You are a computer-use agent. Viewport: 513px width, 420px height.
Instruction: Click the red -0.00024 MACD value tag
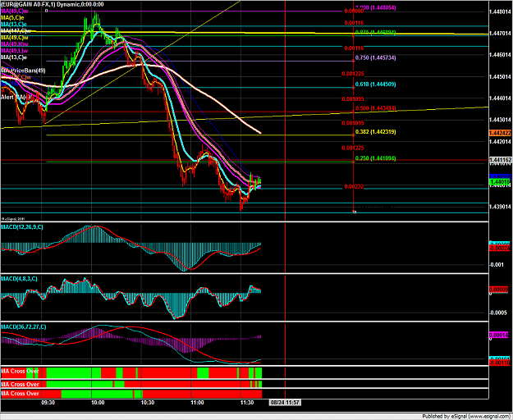pyautogui.click(x=499, y=249)
